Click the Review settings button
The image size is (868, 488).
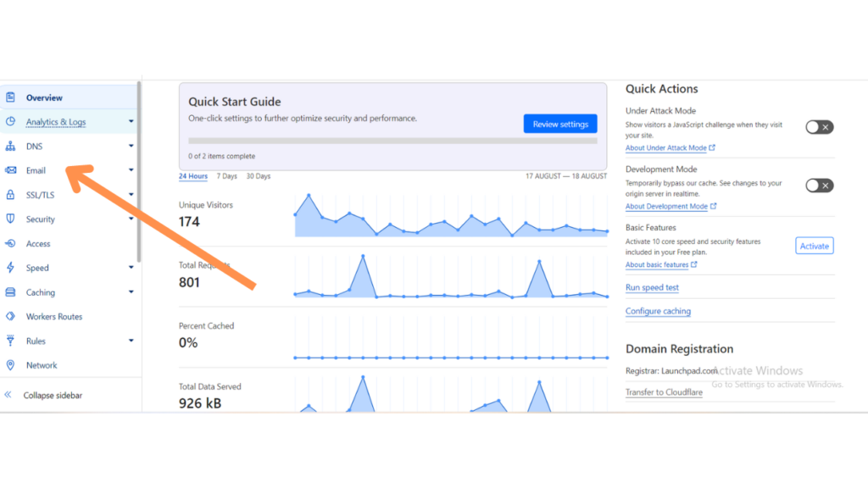pos(560,124)
